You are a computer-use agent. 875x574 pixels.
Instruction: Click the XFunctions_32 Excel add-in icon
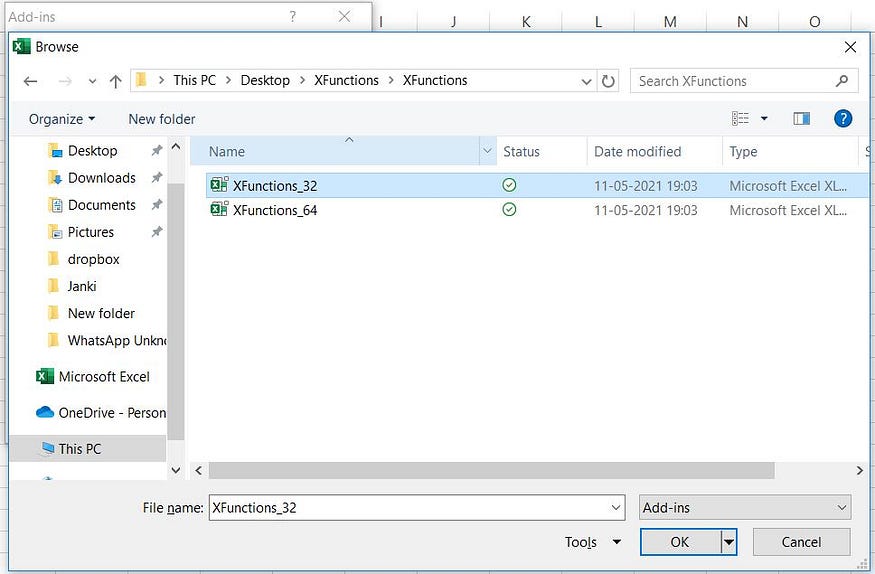(x=219, y=185)
